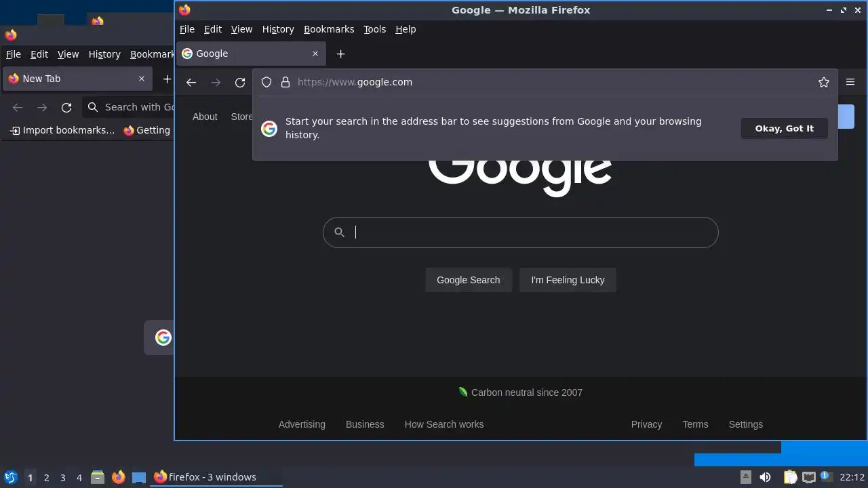This screenshot has height=488, width=868.
Task: Open the volume control in system tray
Action: pos(765,477)
